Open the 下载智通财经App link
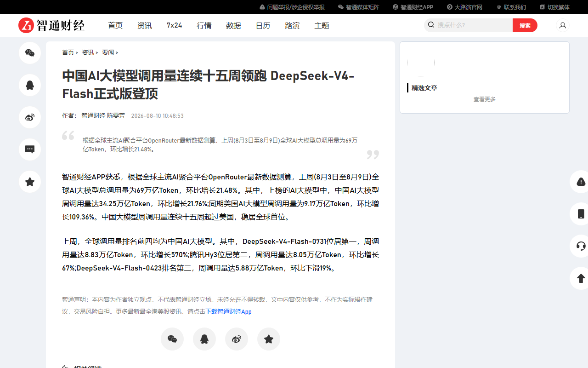The height and width of the screenshot is (368, 588). pos(228,311)
